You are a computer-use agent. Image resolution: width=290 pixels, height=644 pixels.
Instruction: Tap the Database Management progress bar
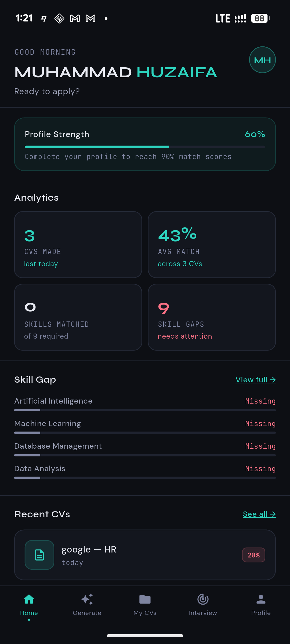tap(145, 455)
